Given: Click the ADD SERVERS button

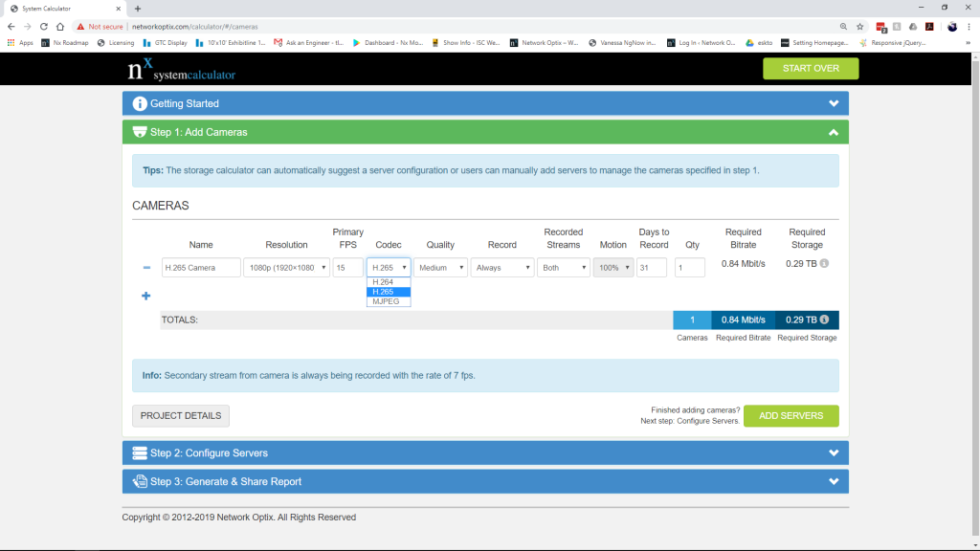Looking at the screenshot, I should coord(791,415).
